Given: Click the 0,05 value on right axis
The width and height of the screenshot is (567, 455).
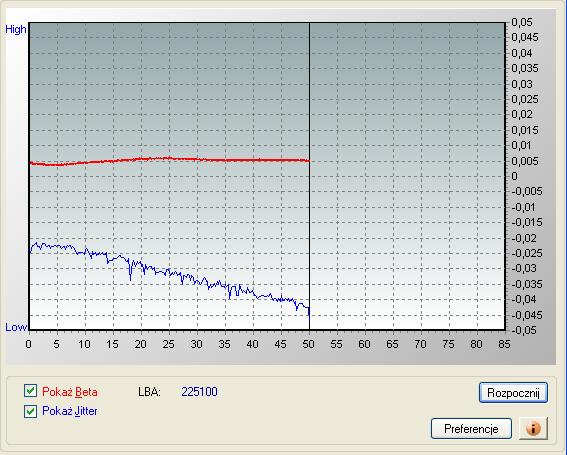Looking at the screenshot, I should pos(522,22).
